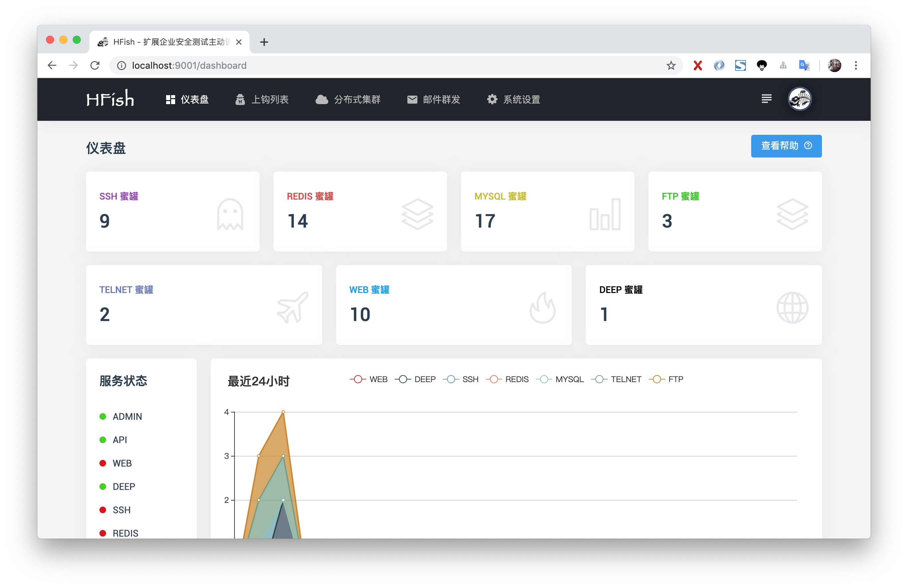Reload the page with refresh button
Viewport: 908px width, 588px height.
95,66
